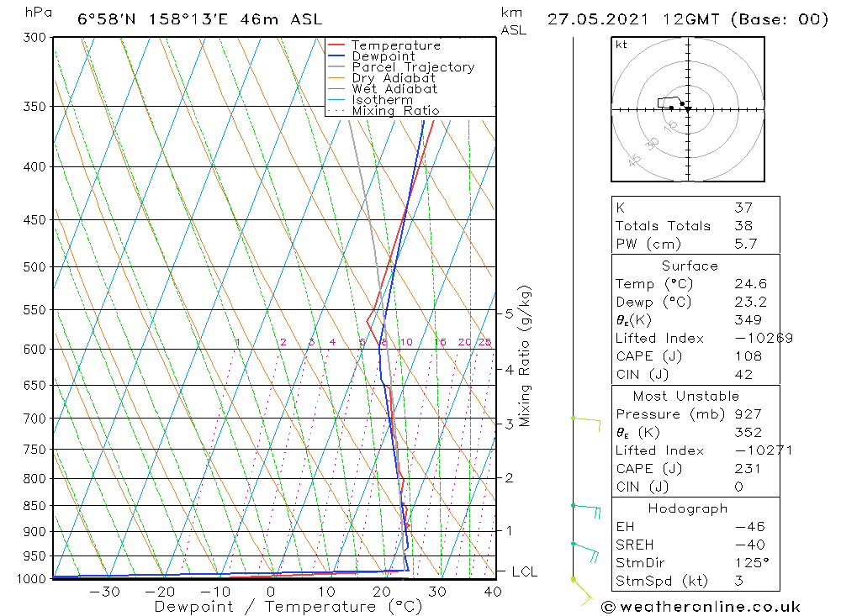
Task: Click the 'Temperature' legend entry
Action: click(x=396, y=45)
